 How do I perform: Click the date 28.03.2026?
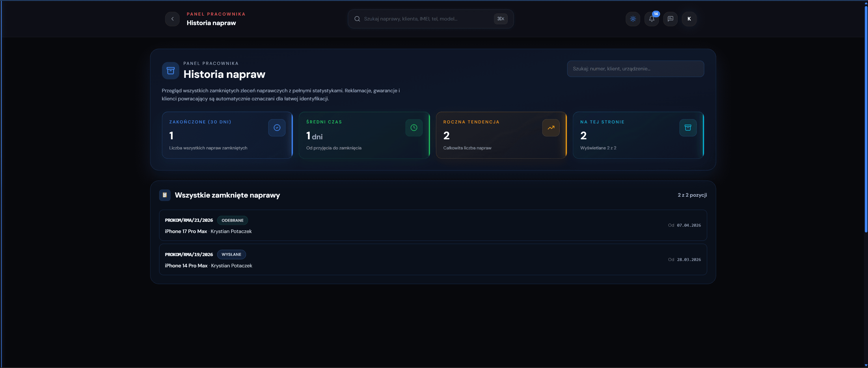tap(689, 260)
